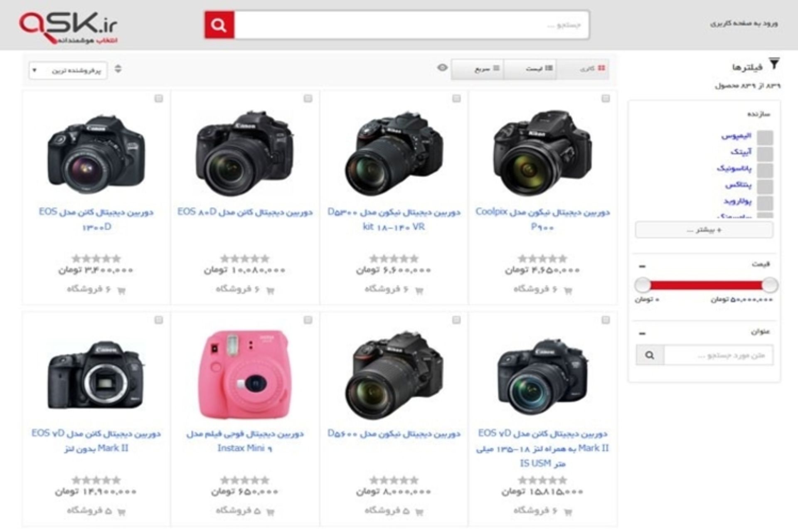Click the Nikon D5600 camera image
798x532 pixels.
(394, 375)
